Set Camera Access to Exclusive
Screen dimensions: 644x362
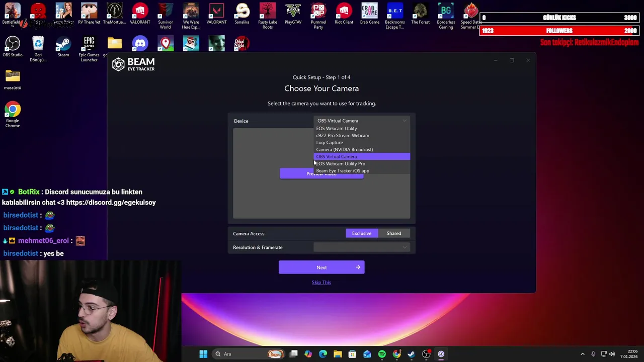362,233
